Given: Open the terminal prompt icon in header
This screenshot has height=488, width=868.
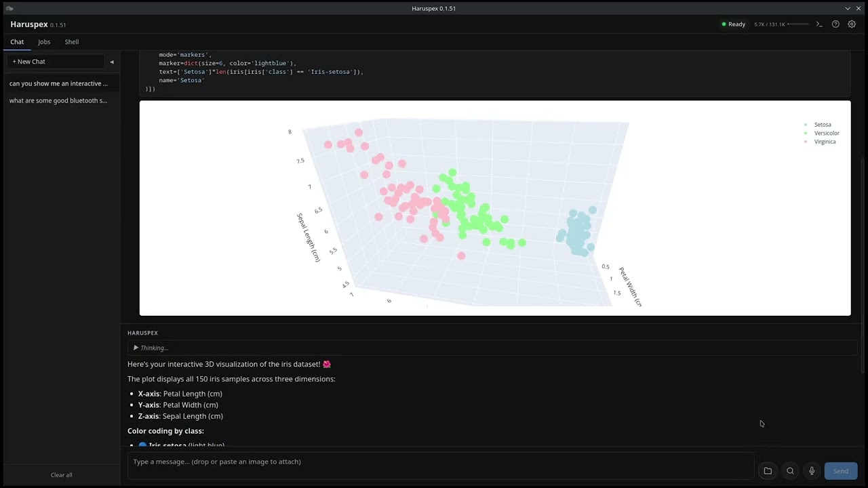Looking at the screenshot, I should tap(819, 24).
